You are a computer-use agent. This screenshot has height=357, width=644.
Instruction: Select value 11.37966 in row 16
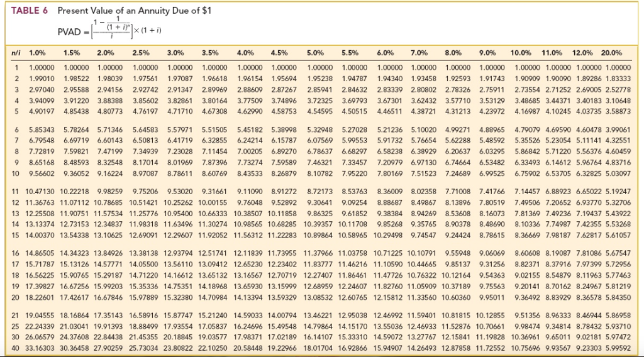[318, 253]
